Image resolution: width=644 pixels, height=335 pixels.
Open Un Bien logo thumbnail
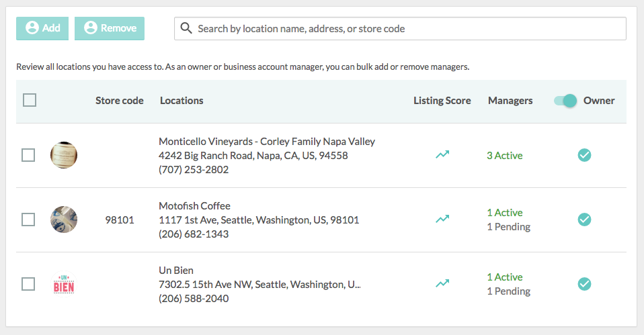64,284
